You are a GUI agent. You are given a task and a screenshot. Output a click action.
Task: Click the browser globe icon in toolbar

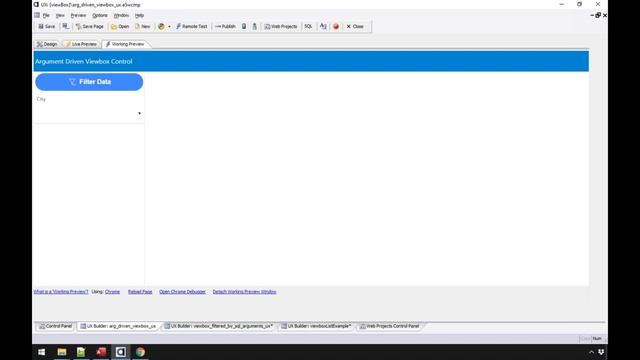click(161, 27)
